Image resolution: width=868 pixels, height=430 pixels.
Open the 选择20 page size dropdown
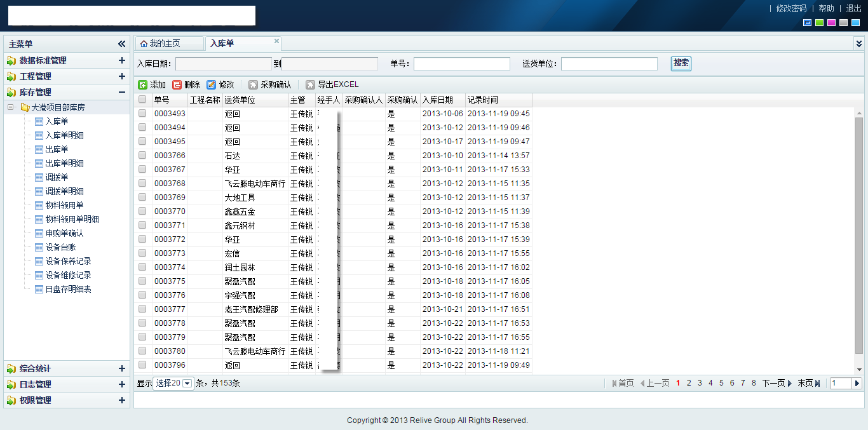click(187, 384)
